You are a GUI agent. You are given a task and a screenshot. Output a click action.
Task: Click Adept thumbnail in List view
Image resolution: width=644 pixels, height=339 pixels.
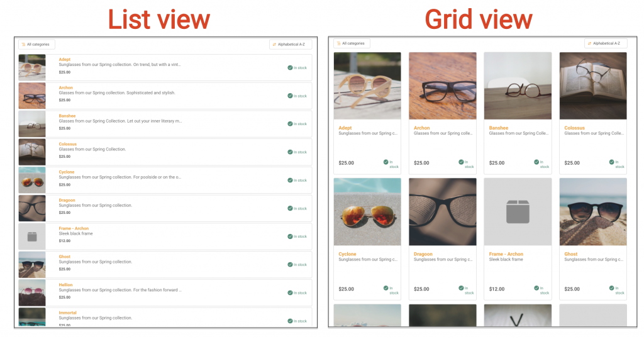click(x=32, y=68)
